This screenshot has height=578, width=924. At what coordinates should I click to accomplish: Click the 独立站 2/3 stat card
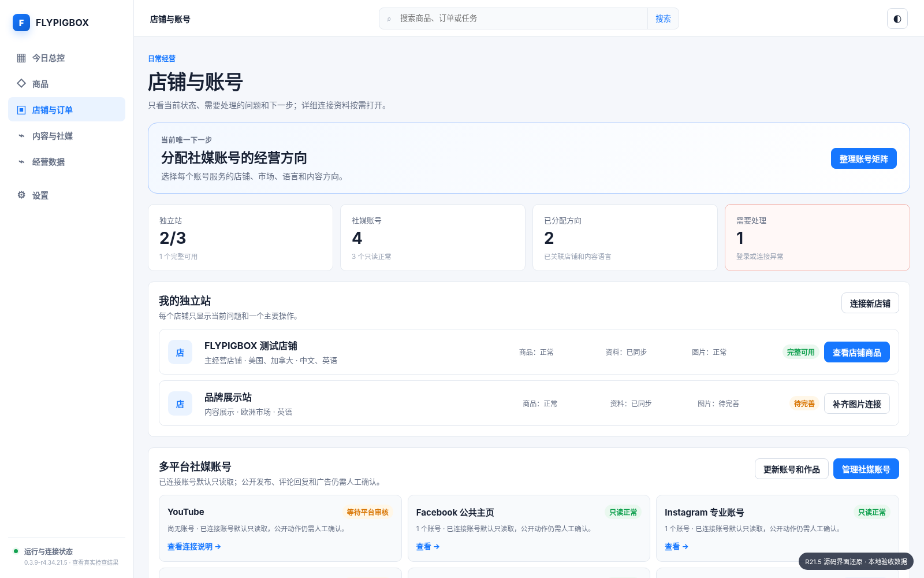pos(240,238)
